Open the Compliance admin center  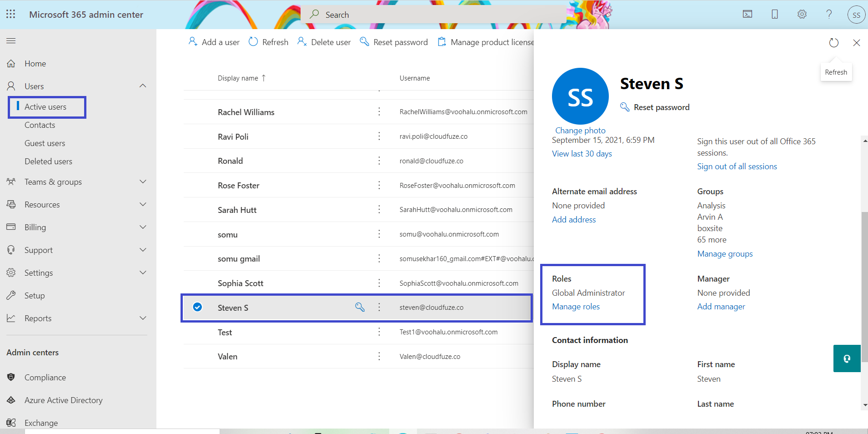(x=45, y=378)
